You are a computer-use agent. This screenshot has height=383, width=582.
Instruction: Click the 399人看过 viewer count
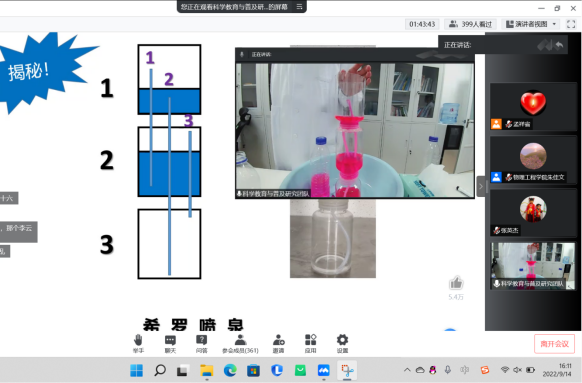tap(470, 24)
